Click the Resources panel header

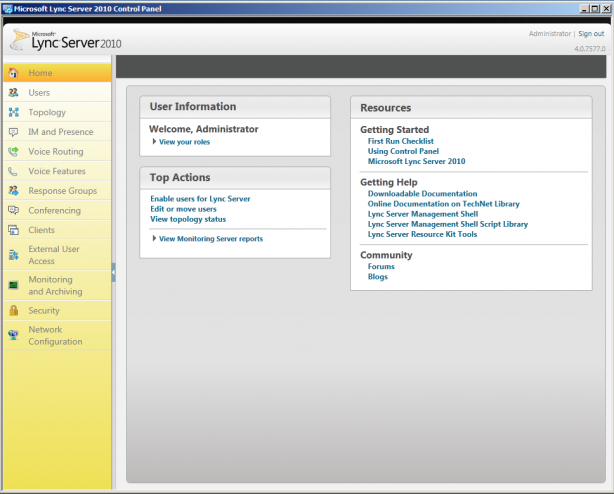[x=471, y=108]
